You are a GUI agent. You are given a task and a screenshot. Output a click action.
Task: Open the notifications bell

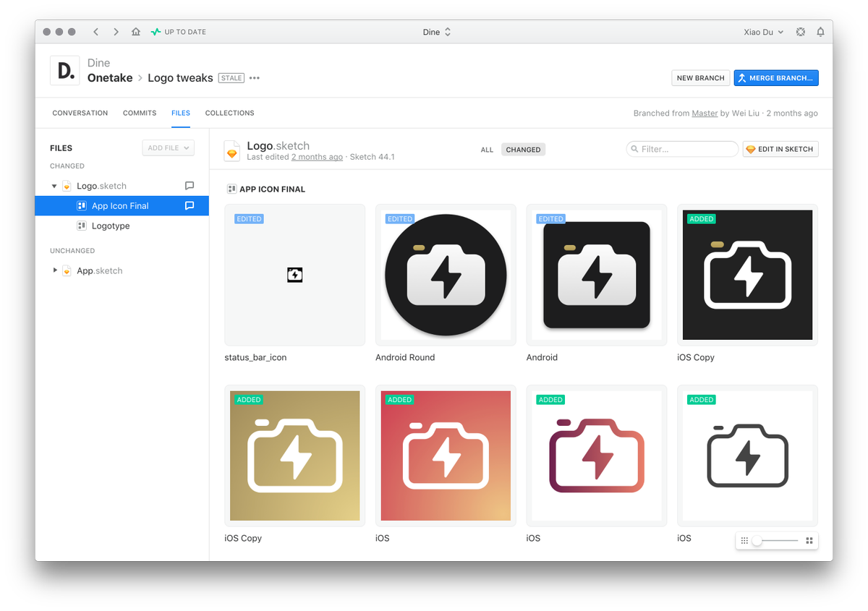click(820, 32)
